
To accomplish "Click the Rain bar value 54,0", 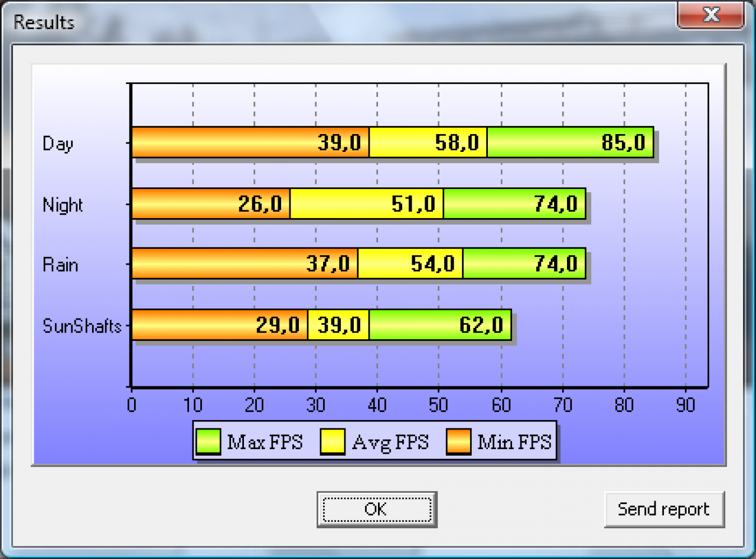I will click(433, 264).
